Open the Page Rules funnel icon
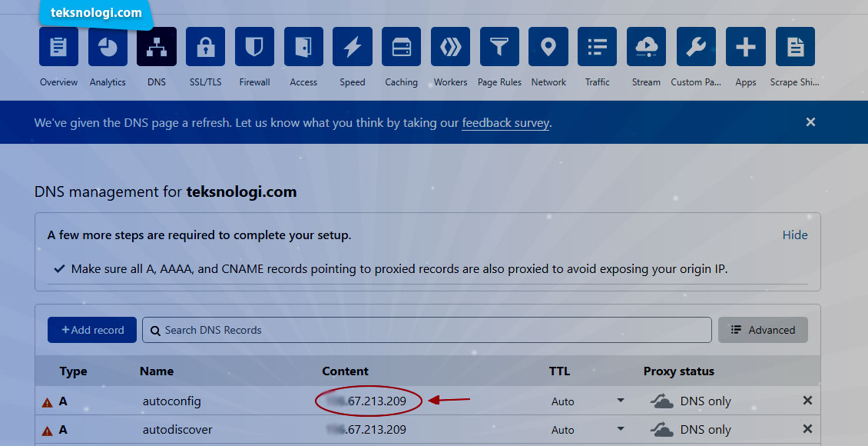 click(499, 46)
